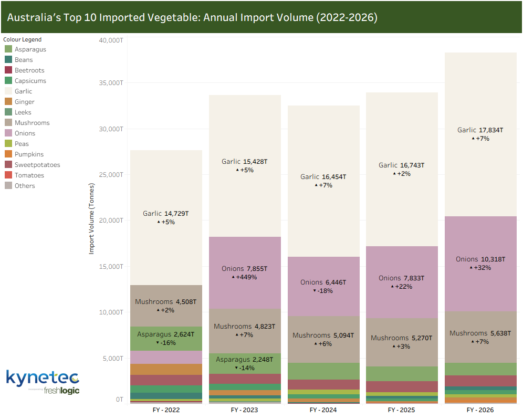Click the unlabeled green asparagus segment in FY-2024
The image size is (523, 420).
(323, 371)
